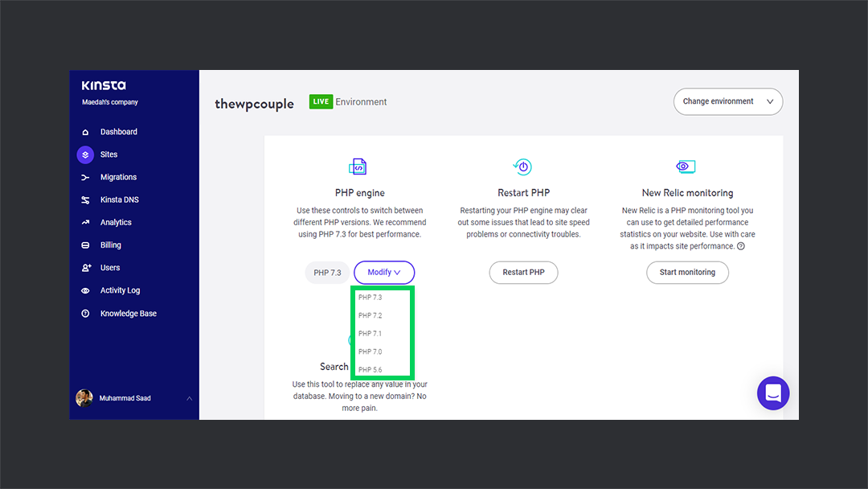Click the Billing card icon

[85, 245]
